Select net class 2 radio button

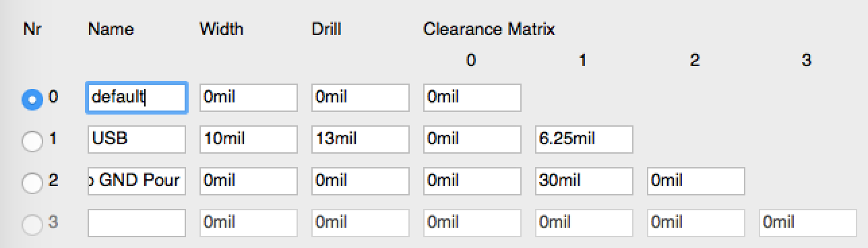pyautogui.click(x=31, y=182)
